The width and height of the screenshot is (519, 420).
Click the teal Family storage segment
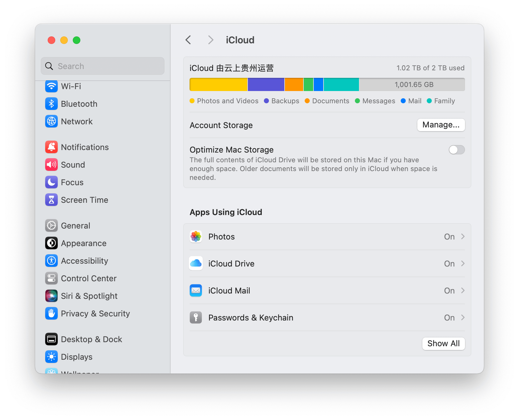coord(341,84)
